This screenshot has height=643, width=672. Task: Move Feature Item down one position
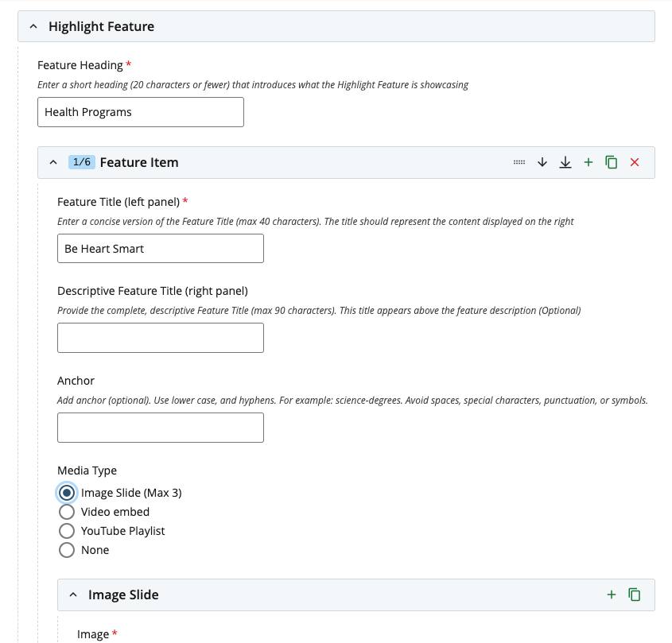(542, 161)
